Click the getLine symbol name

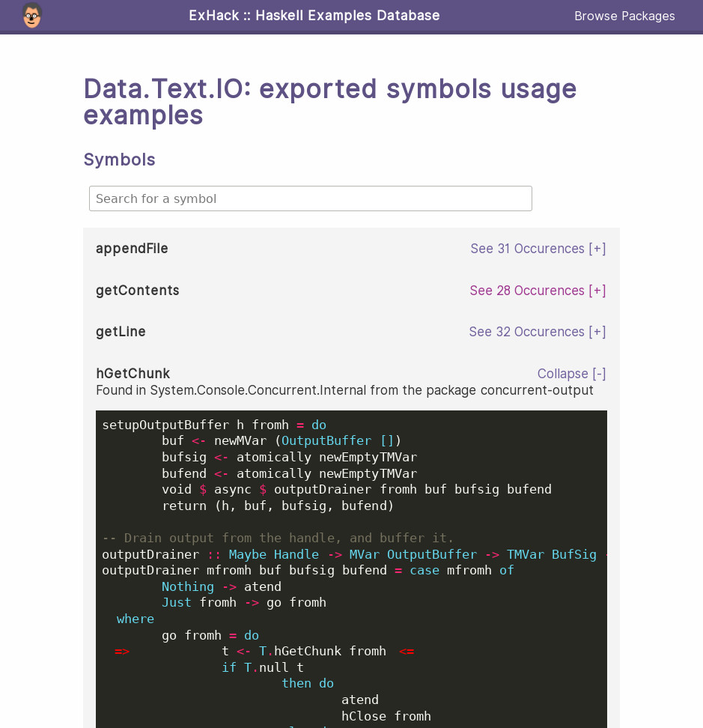coord(121,332)
